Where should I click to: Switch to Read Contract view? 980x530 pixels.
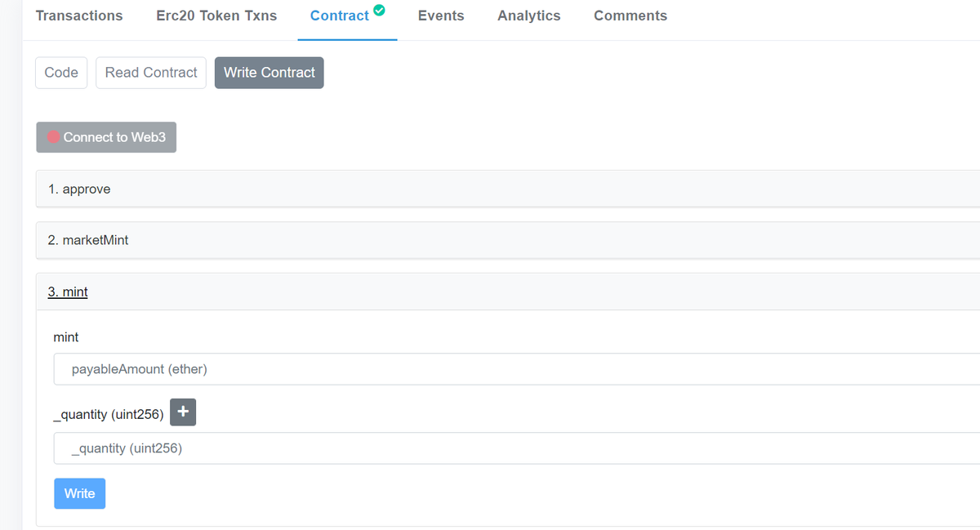point(150,72)
